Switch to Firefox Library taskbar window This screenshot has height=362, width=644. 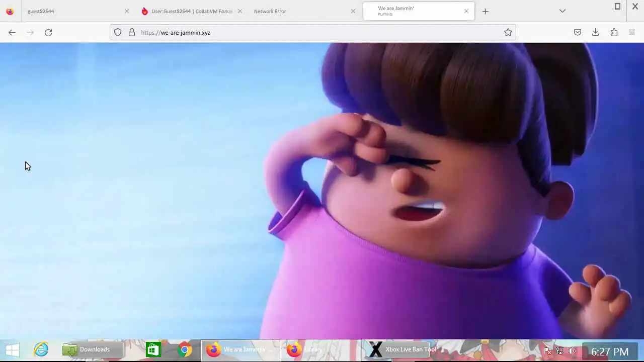(x=321, y=349)
